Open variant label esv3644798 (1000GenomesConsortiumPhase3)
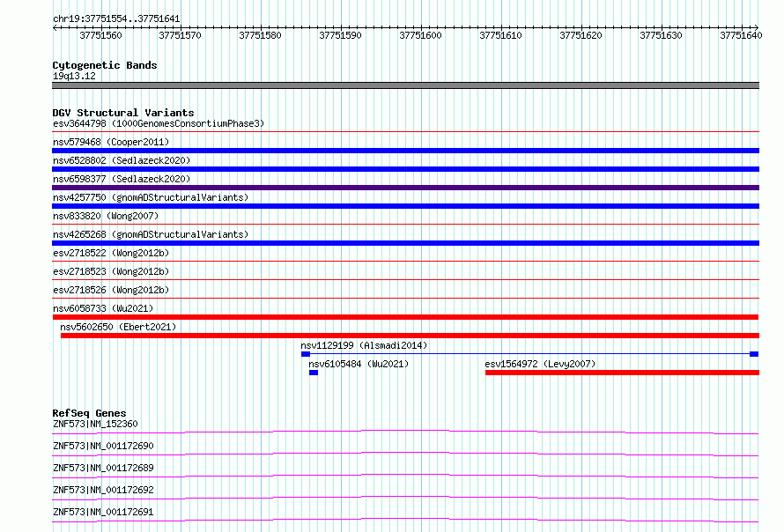 tap(159, 123)
